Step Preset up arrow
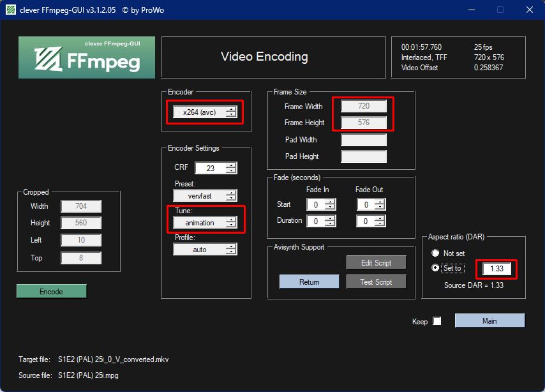545x392 pixels. (x=231, y=193)
